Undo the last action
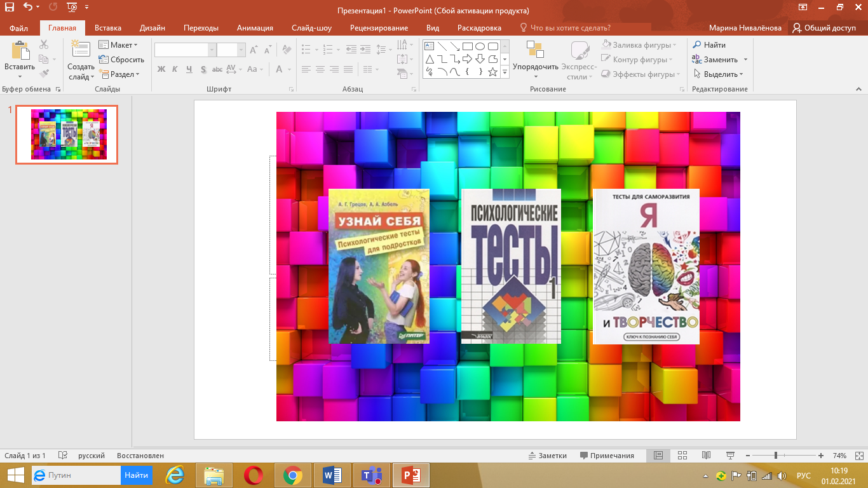 click(x=27, y=8)
